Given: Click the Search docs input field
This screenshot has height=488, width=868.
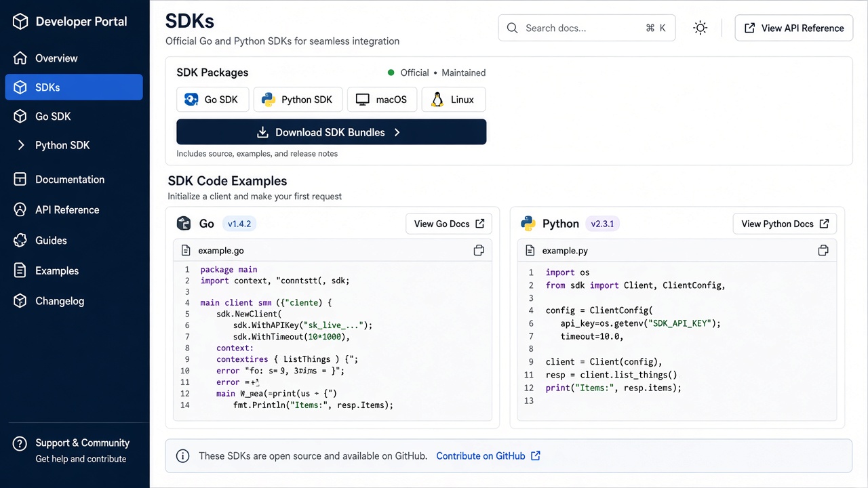Looking at the screenshot, I should coord(587,28).
